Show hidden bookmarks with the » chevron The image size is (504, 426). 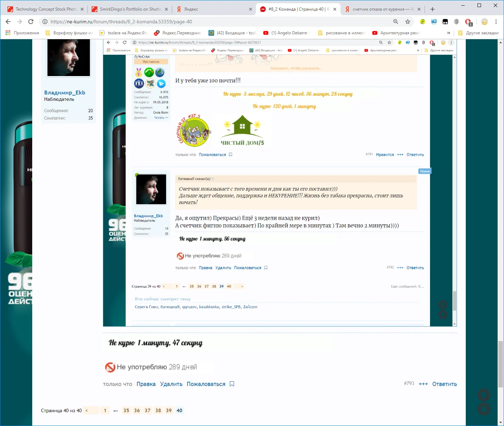click(449, 33)
